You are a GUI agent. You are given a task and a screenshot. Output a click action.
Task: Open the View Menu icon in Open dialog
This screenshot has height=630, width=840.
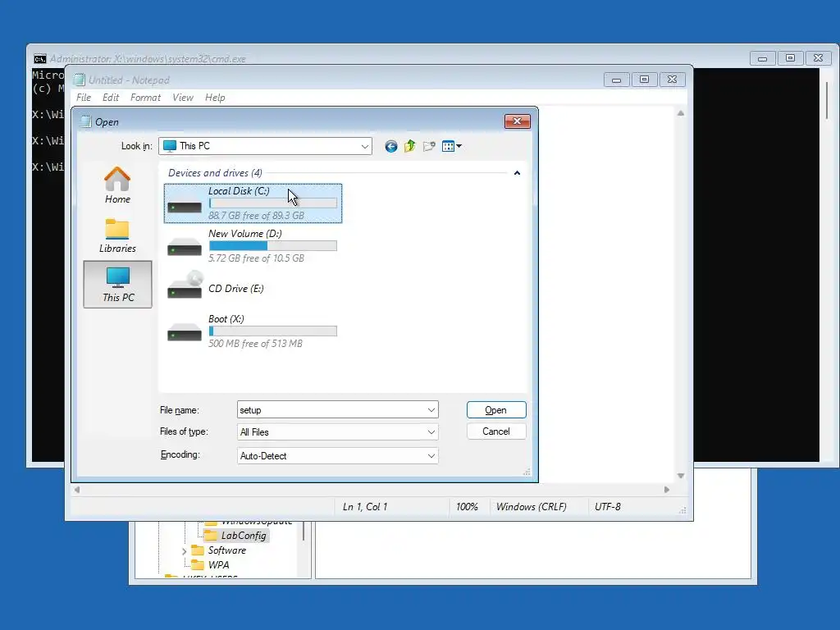pos(452,146)
